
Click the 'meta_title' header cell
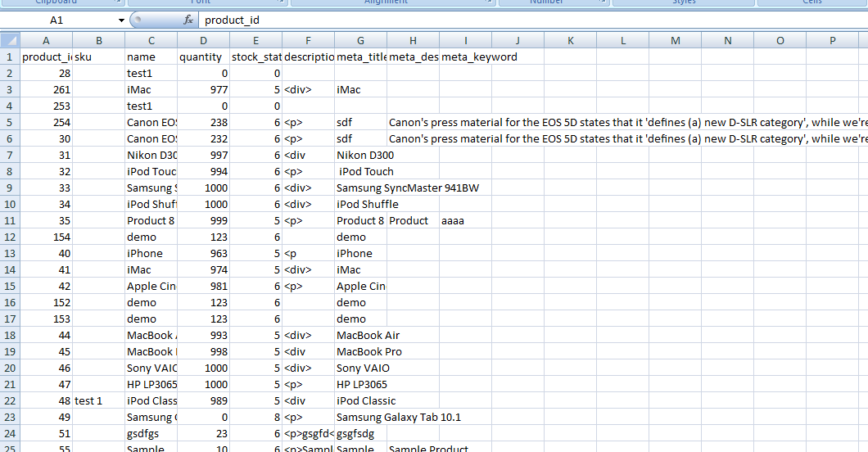360,57
